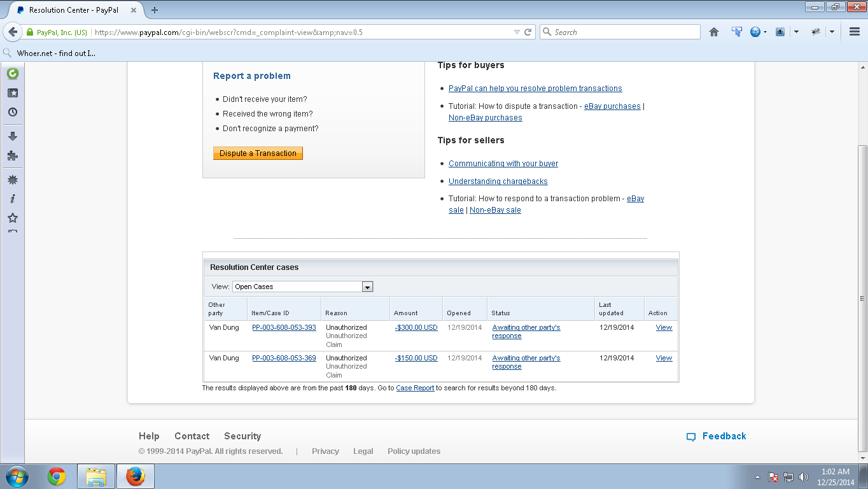Viewport: 868px width, 489px height.
Task: Open PayPal can help you resolve link
Action: click(535, 89)
